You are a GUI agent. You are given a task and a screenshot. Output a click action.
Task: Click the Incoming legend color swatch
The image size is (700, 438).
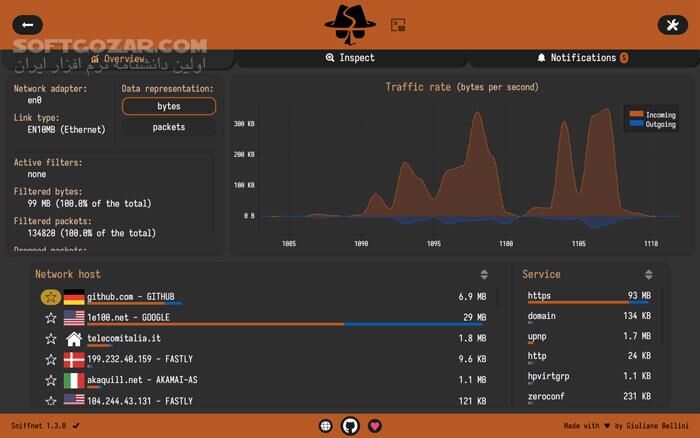[x=634, y=115]
